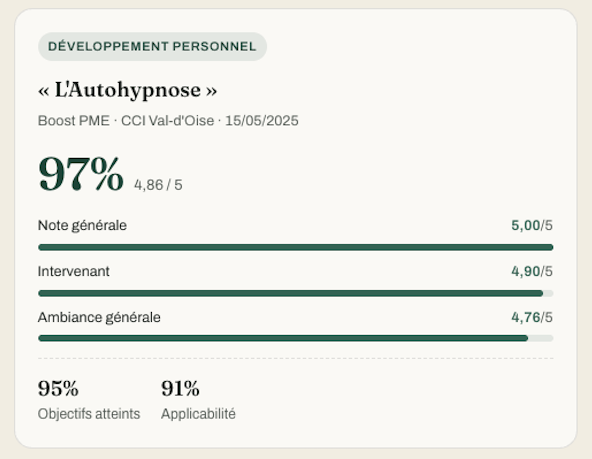Click the Ambiance générale progress bar
This screenshot has height=459, width=592.
(296, 338)
